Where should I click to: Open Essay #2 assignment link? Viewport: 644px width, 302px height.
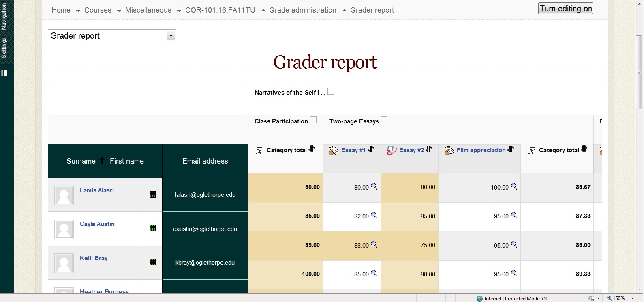[x=411, y=150]
